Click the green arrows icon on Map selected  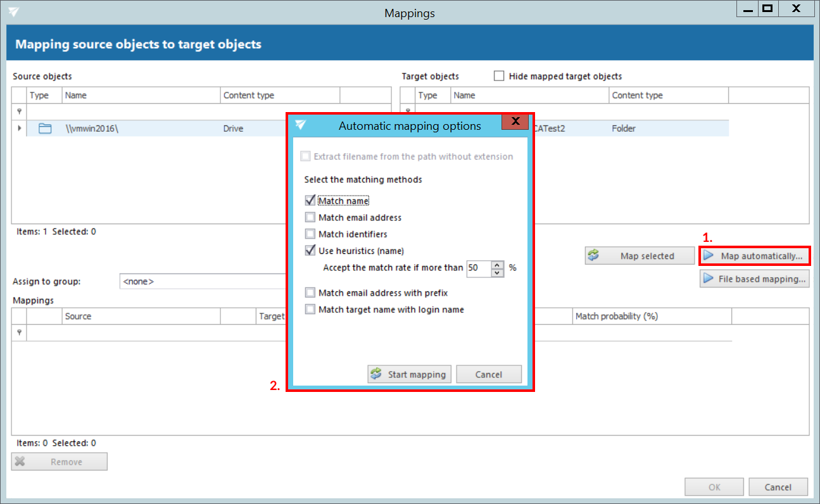pyautogui.click(x=593, y=256)
